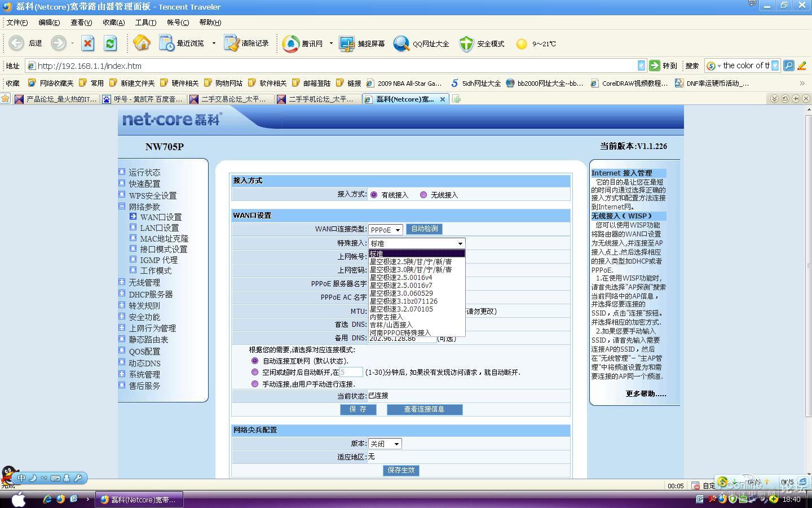Select 手动连接 radio option
This screenshot has width=812, height=508.
coord(255,384)
